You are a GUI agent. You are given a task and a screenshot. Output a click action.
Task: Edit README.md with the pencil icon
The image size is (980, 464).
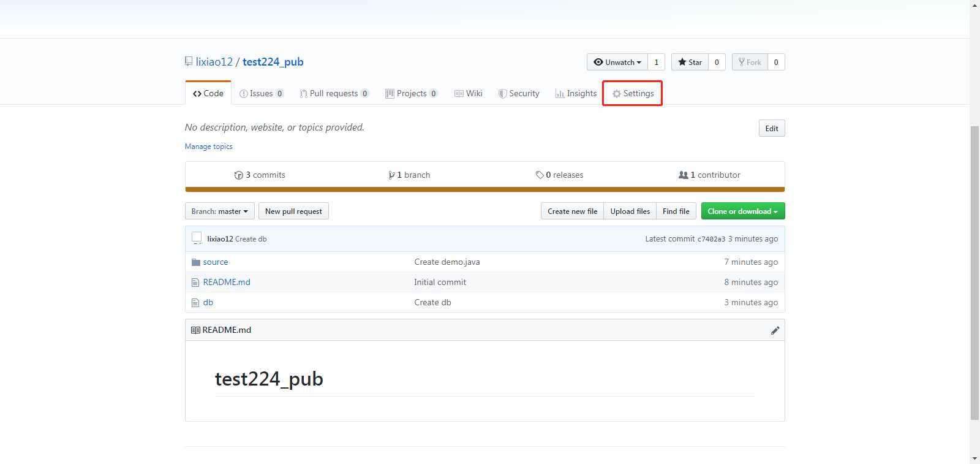775,330
